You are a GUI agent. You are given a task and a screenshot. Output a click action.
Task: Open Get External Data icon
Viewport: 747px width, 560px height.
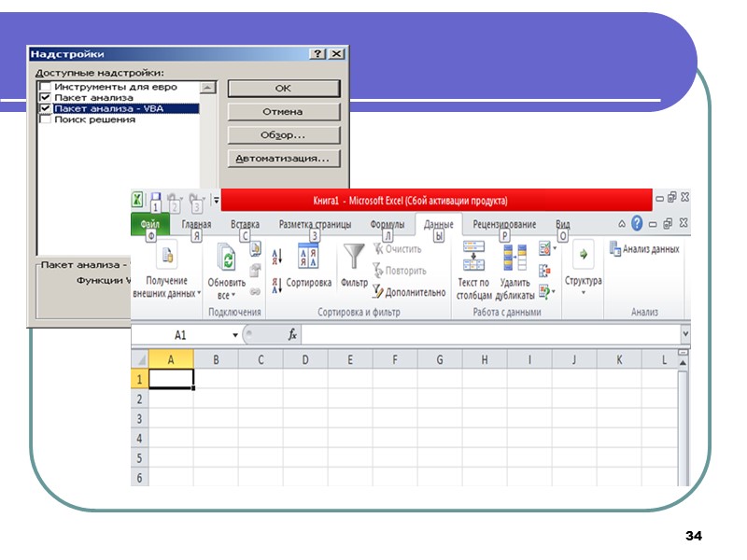(167, 255)
